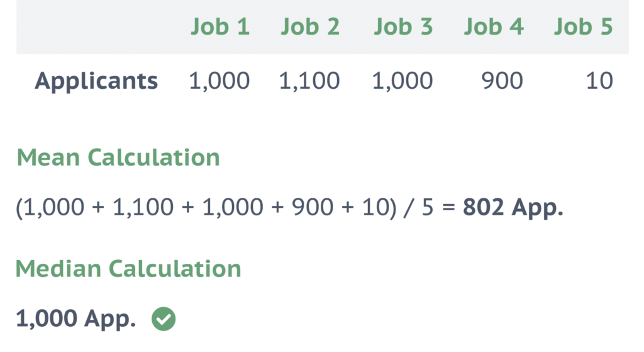Select the Job 1 column header
This screenshot has width=644, height=352.
click(220, 27)
